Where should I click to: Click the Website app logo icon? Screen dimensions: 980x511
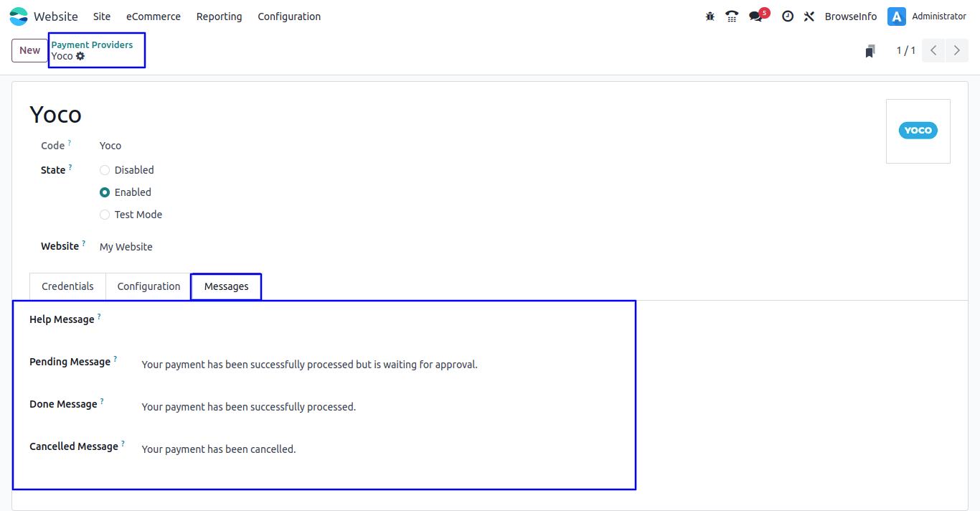click(x=19, y=17)
